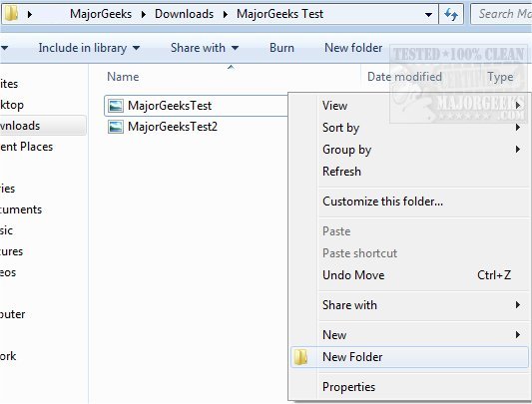532x404 pixels.
Task: Select the MajorGeeksTest image file icon
Action: click(x=116, y=106)
